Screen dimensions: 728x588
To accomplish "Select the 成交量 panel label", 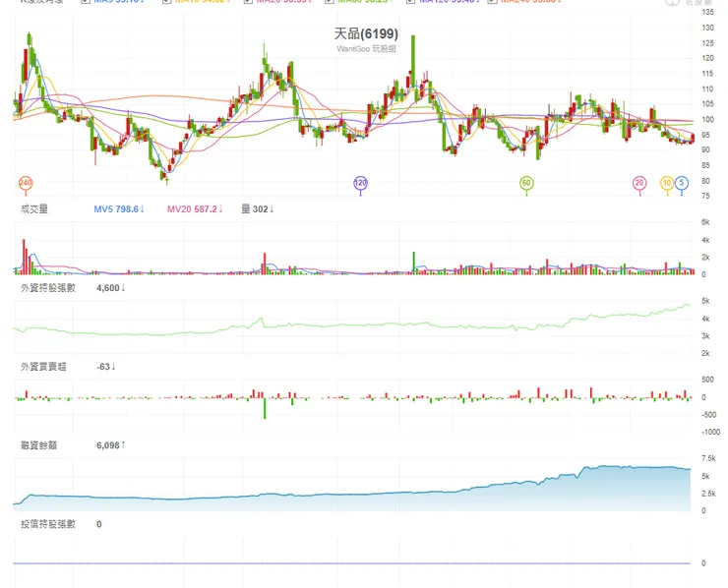I will pyautogui.click(x=33, y=208).
